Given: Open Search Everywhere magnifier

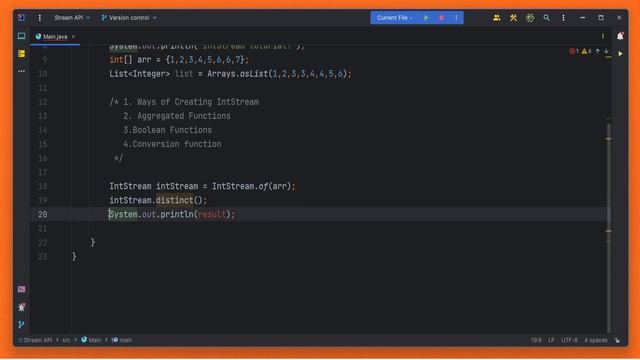Looking at the screenshot, I should click(x=547, y=18).
